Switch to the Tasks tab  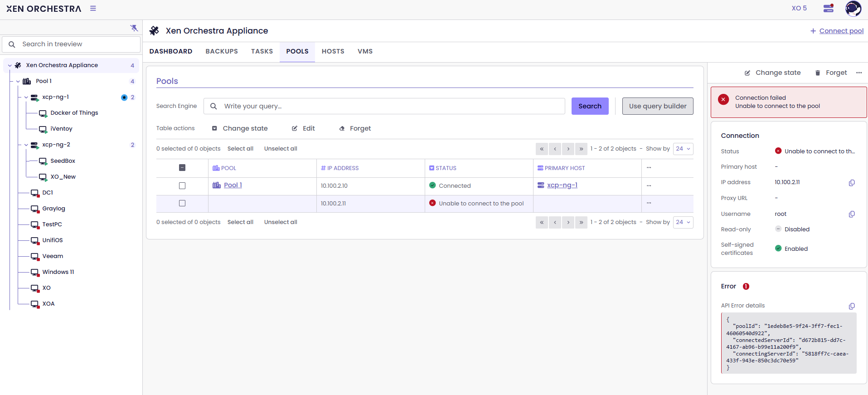pos(262,51)
